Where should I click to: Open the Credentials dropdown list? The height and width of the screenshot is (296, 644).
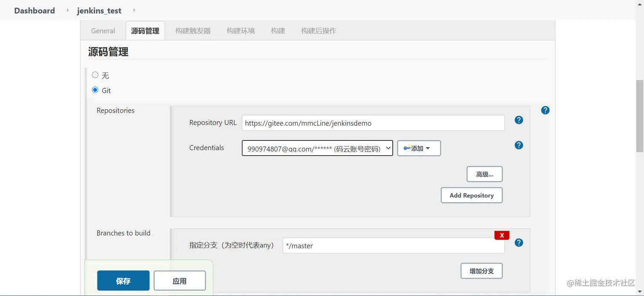317,148
